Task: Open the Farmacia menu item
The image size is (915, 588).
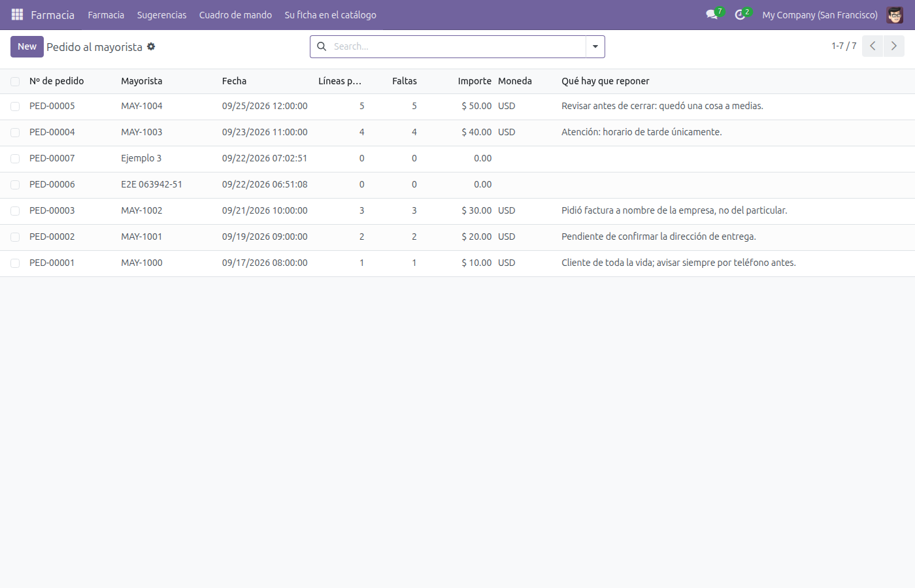Action: click(x=106, y=14)
